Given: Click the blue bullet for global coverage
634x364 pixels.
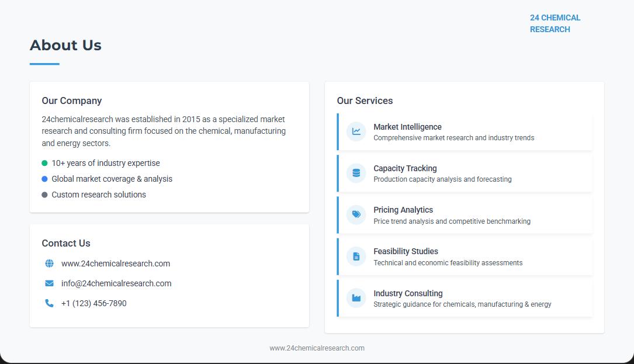Looking at the screenshot, I should click(44, 179).
